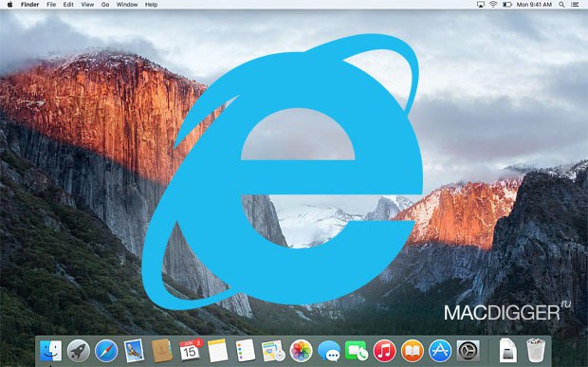Open Contacts address book in Dock
Image resolution: width=588 pixels, height=367 pixels.
[x=162, y=351]
